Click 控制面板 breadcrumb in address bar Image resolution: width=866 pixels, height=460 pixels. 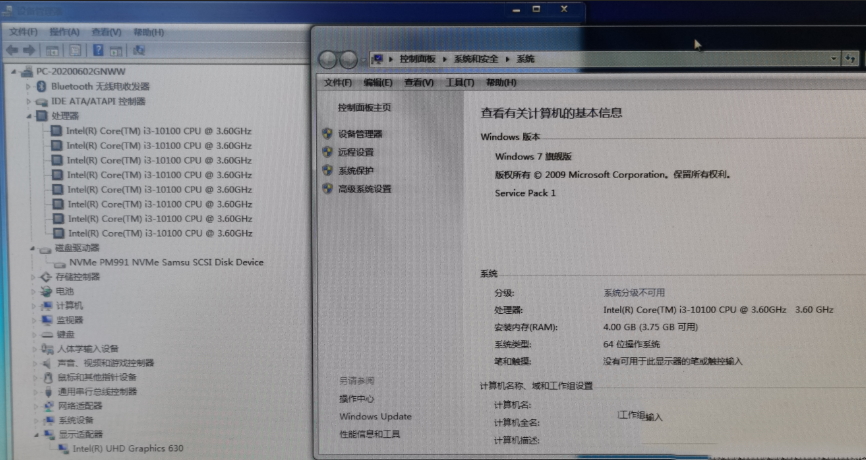[x=418, y=59]
